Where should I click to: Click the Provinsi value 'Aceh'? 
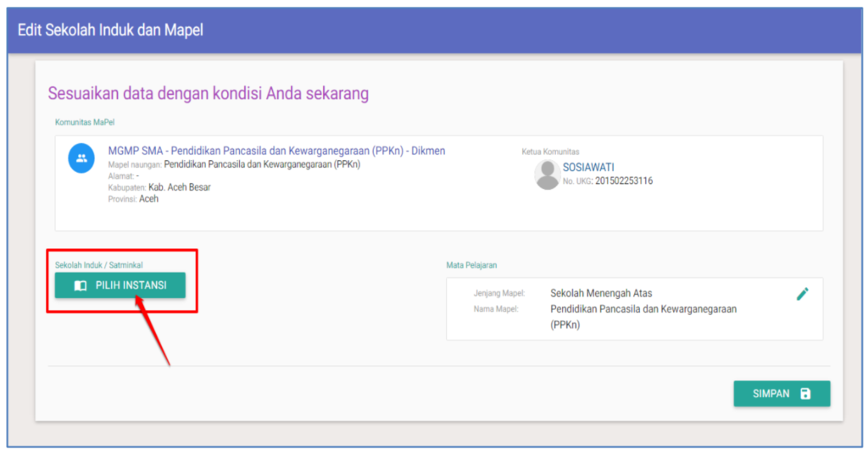149,199
